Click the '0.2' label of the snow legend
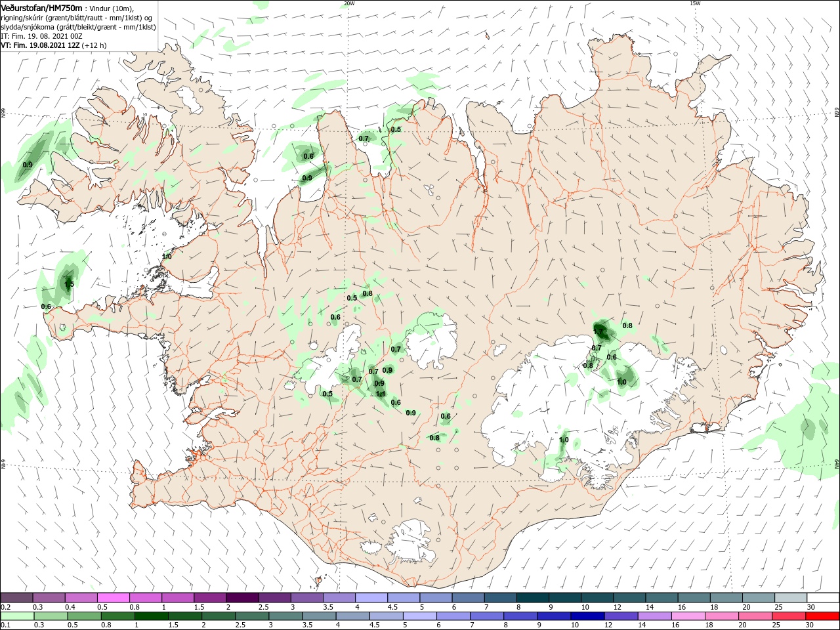 (x=5, y=607)
